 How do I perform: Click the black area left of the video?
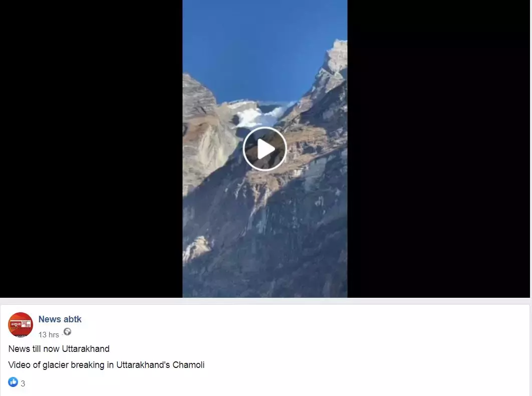tap(91, 149)
